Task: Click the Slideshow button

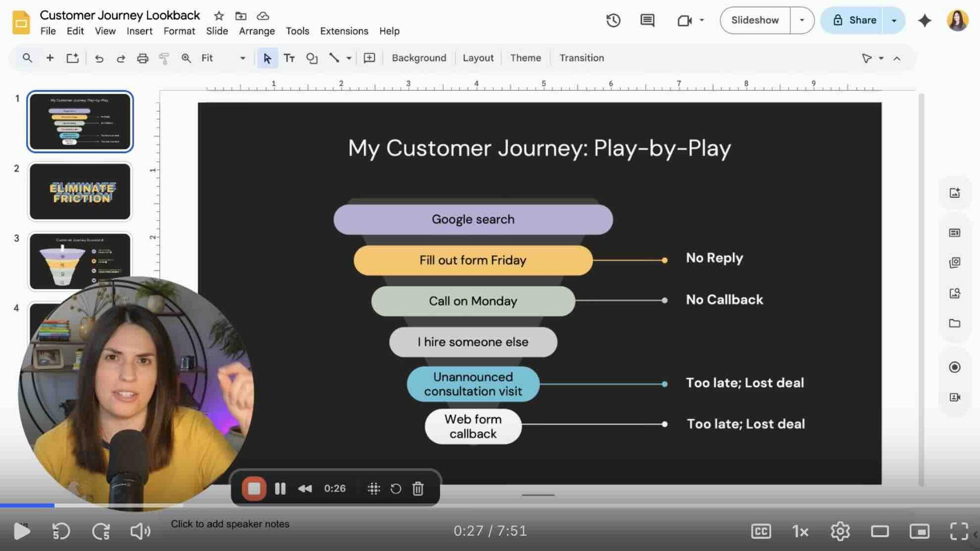Action: pyautogui.click(x=755, y=20)
